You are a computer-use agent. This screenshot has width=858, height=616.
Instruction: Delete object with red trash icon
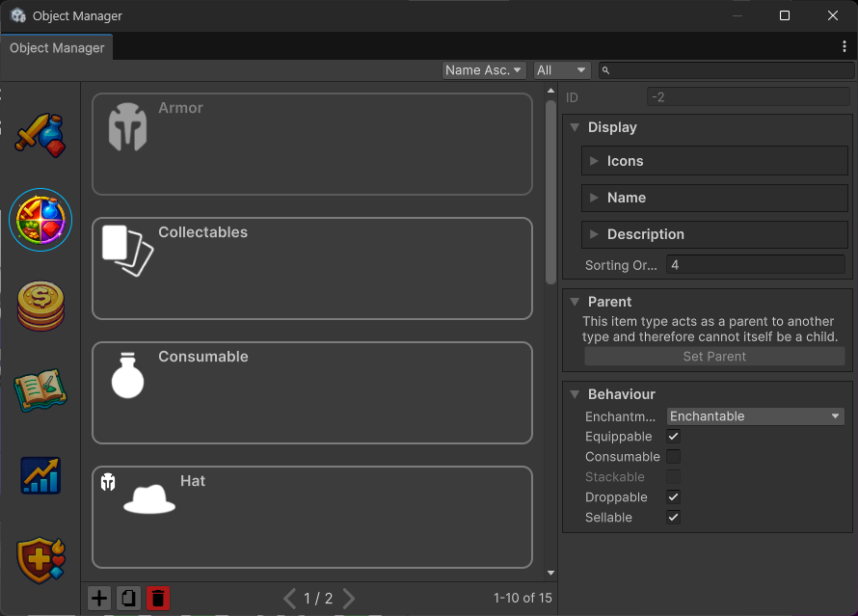[158, 599]
